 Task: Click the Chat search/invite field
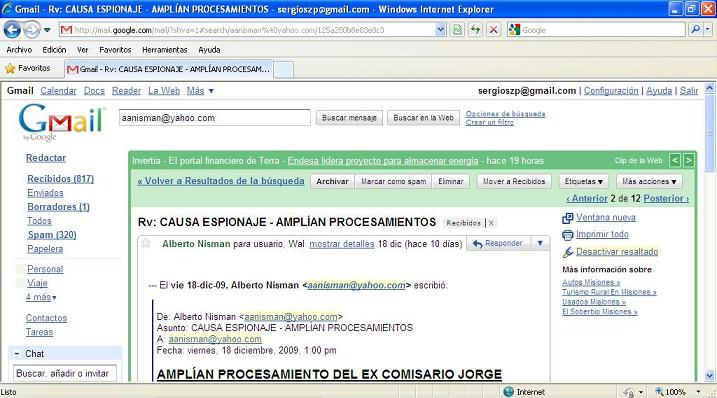coord(64,373)
